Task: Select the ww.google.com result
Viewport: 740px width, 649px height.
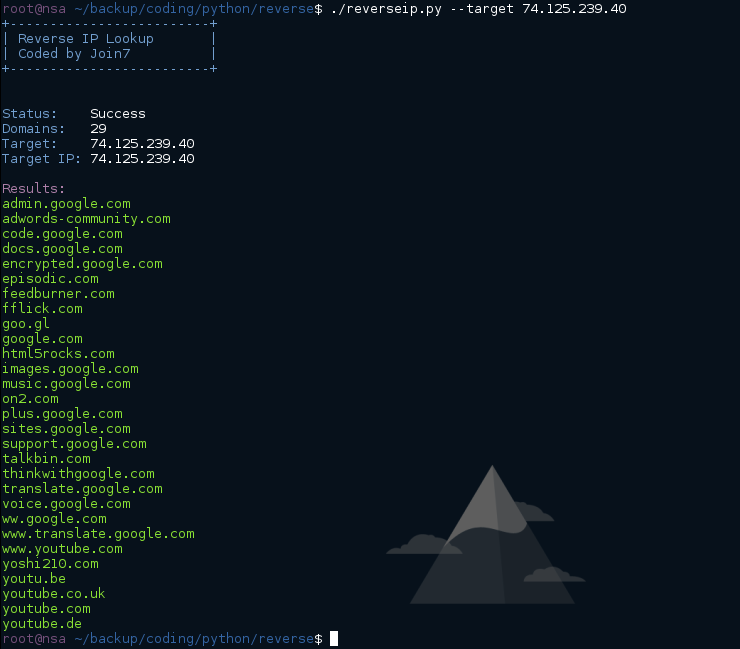Action: pyautogui.click(x=54, y=519)
